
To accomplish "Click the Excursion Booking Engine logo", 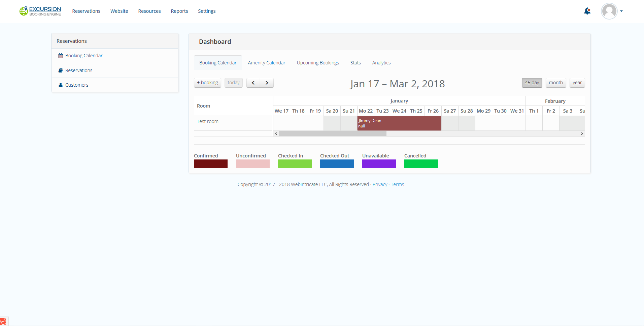I will click(x=40, y=11).
